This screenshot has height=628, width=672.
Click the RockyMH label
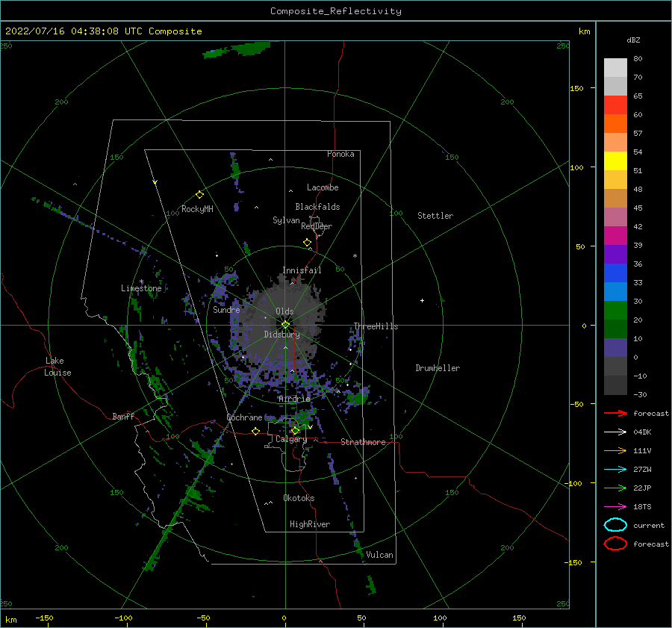pyautogui.click(x=197, y=209)
